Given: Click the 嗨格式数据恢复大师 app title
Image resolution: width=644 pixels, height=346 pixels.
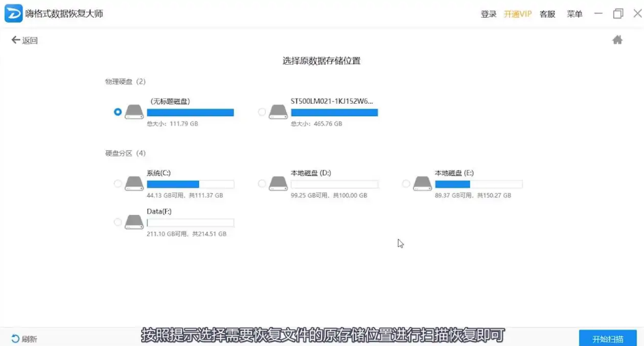Looking at the screenshot, I should pyautogui.click(x=64, y=14).
